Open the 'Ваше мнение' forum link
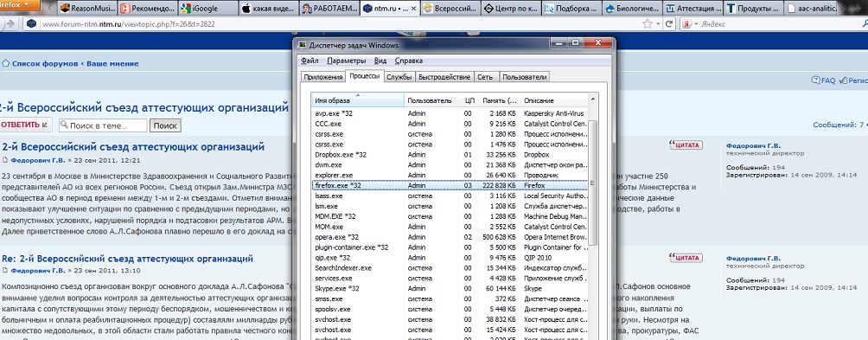Viewport: 868px width, 340px height. 112,64
